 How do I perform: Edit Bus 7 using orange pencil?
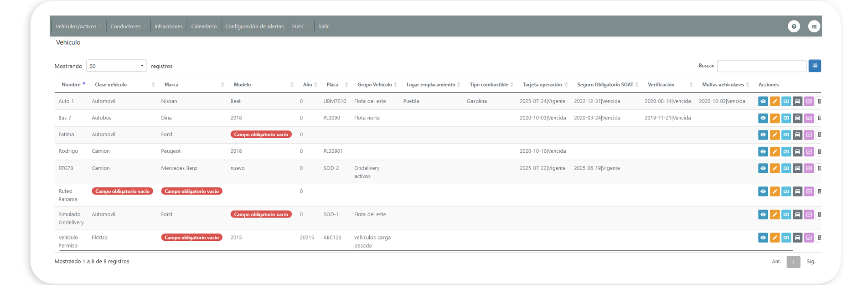775,118
